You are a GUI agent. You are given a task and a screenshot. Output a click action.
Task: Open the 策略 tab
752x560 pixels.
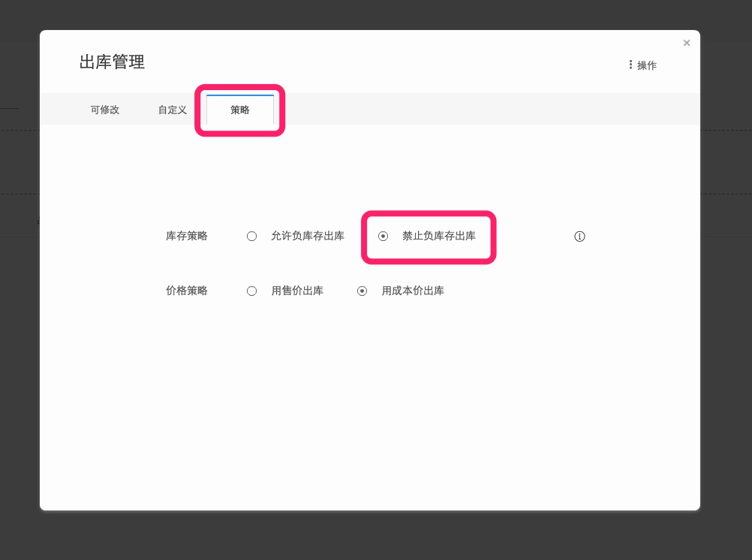(x=239, y=110)
